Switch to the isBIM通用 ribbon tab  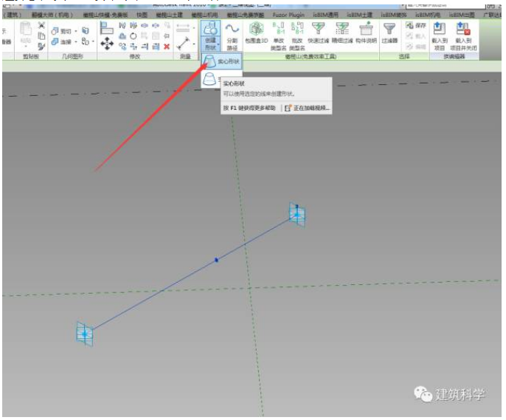click(325, 15)
